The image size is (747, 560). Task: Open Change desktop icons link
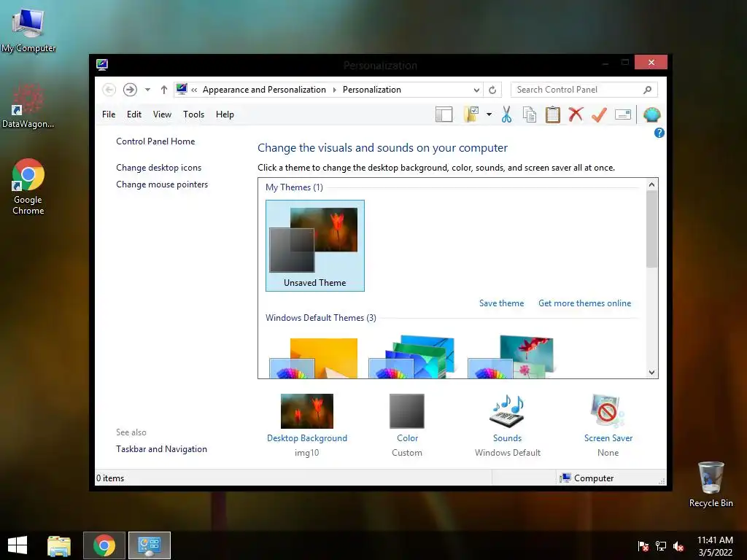click(158, 168)
